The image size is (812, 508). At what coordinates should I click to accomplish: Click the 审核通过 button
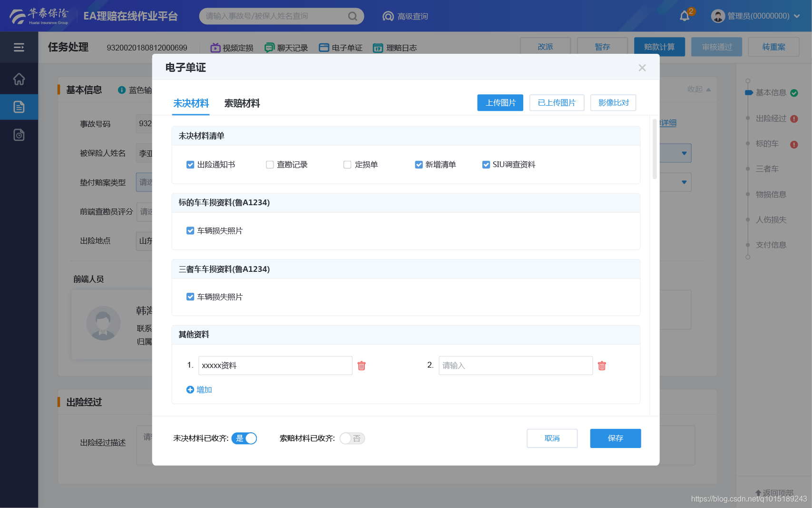point(716,47)
